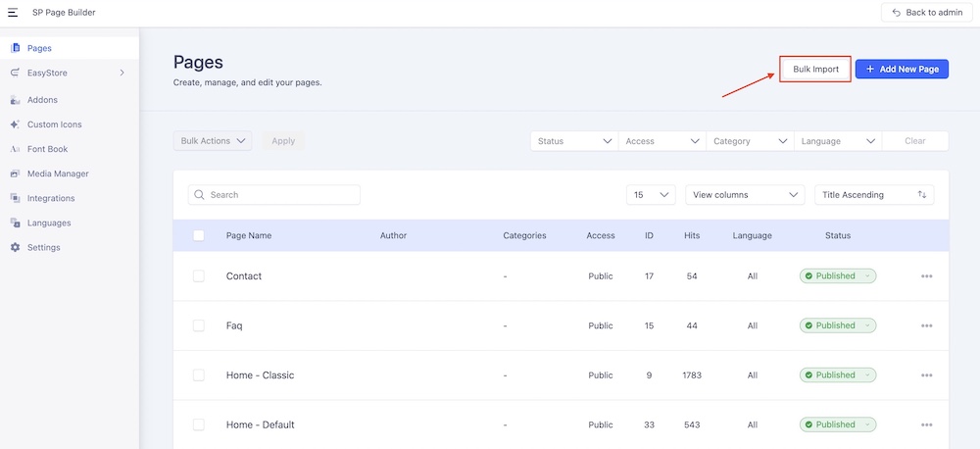The width and height of the screenshot is (980, 449).
Task: Check the Contact page checkbox
Action: pyautogui.click(x=199, y=276)
